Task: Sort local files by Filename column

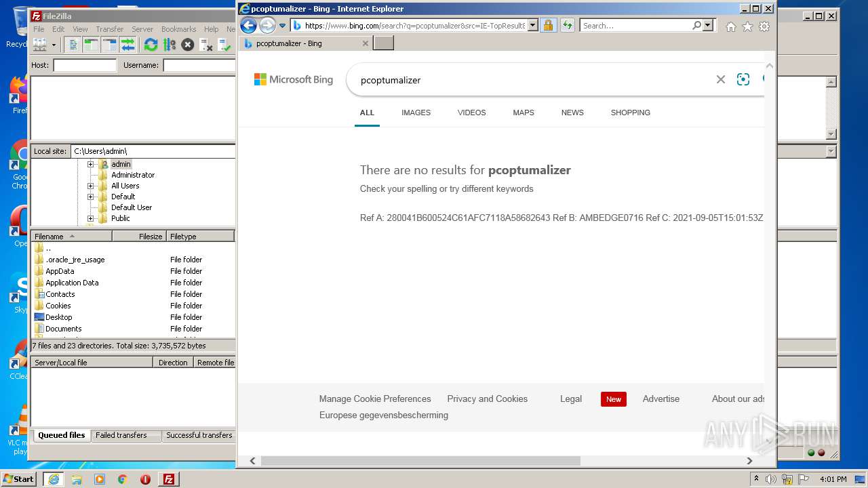Action: (x=72, y=237)
